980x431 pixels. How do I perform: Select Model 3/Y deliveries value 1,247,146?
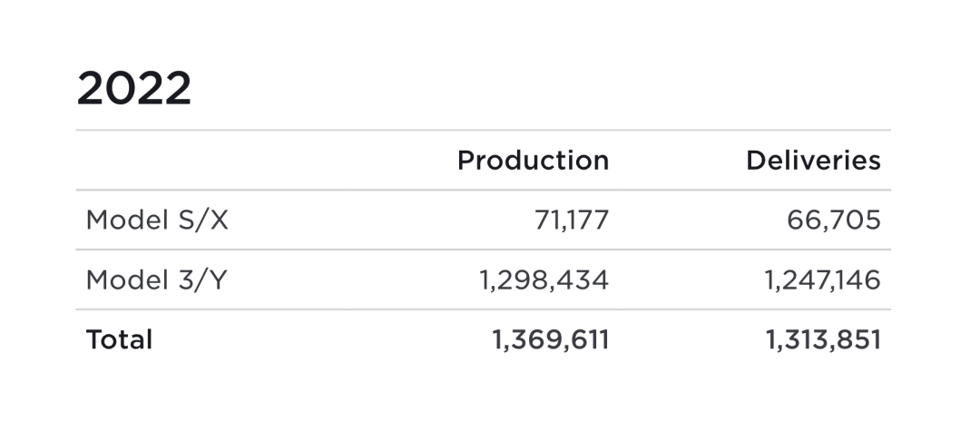pyautogui.click(x=822, y=280)
